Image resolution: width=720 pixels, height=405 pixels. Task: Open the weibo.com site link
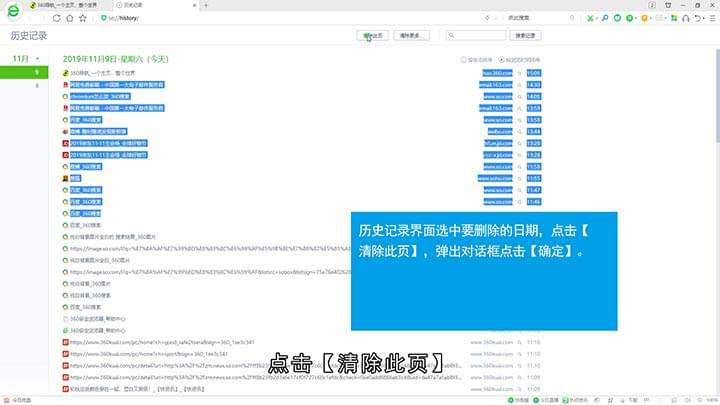coord(500,131)
